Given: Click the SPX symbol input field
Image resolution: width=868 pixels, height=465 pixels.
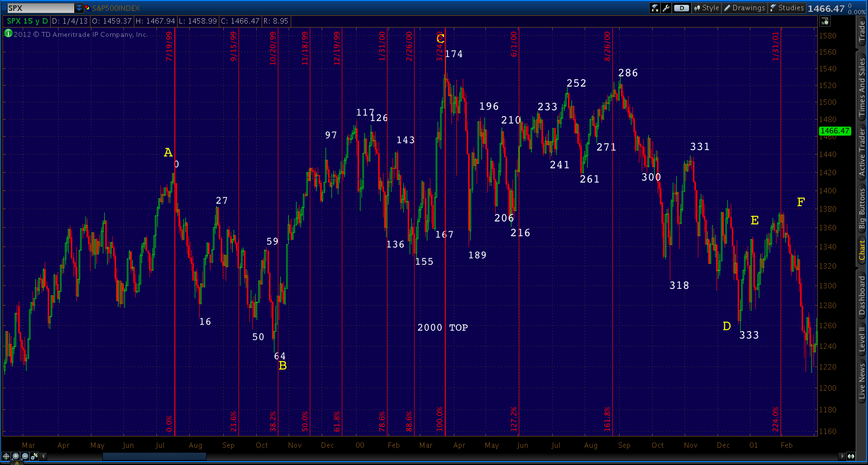Looking at the screenshot, I should 40,8.
